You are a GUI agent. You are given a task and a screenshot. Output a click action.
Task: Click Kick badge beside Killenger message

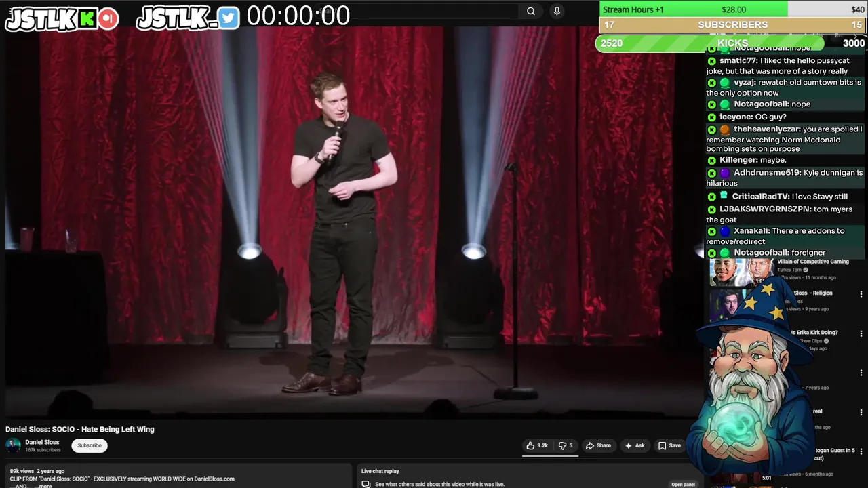tap(711, 160)
